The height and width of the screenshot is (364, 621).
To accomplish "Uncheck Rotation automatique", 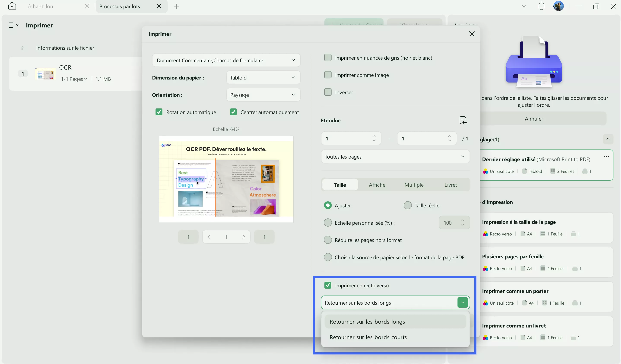I will 159,112.
